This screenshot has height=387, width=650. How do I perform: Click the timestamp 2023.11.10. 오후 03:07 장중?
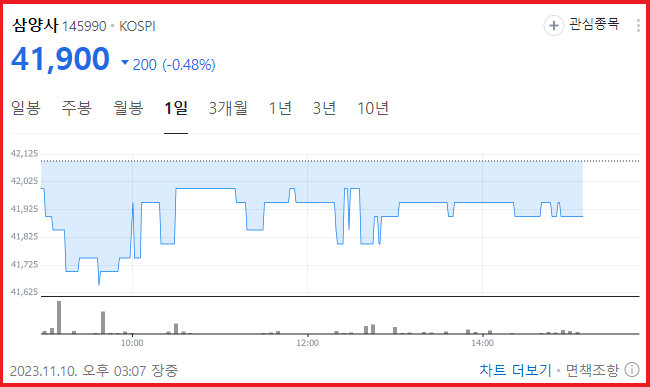[94, 370]
